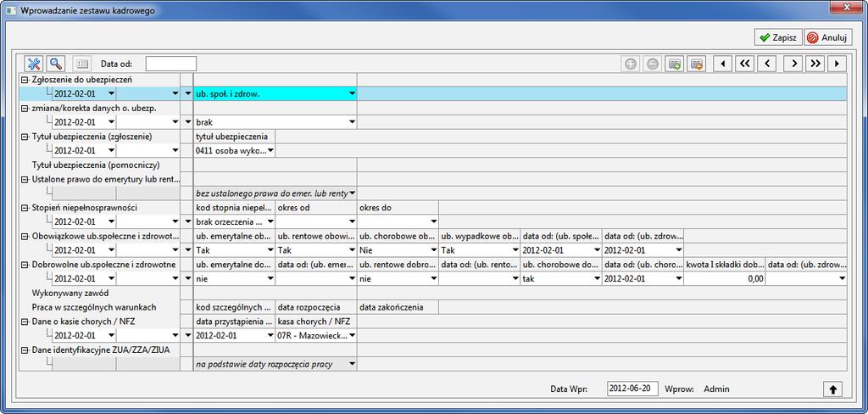
Task: Click the 'kwota I składki dob...' 0,00 field
Action: (724, 279)
